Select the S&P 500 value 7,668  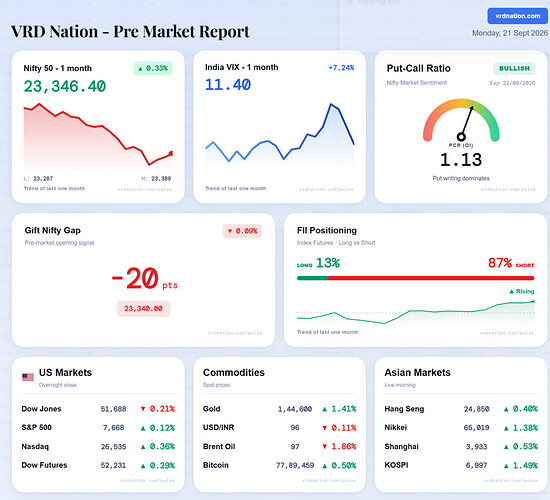113,428
